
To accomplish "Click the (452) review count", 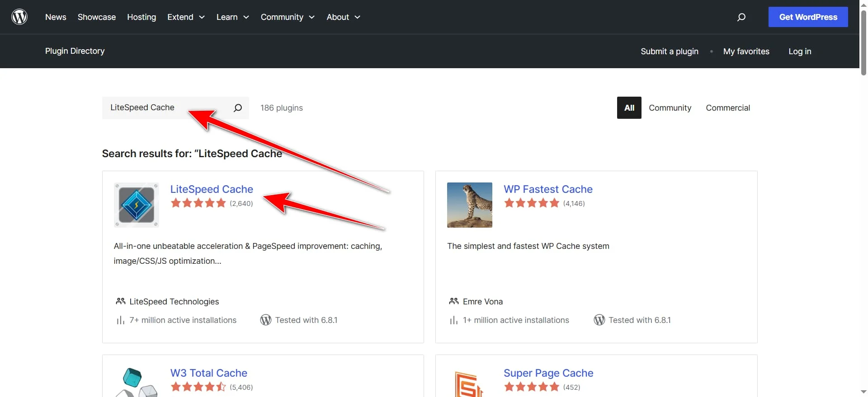I will (571, 388).
